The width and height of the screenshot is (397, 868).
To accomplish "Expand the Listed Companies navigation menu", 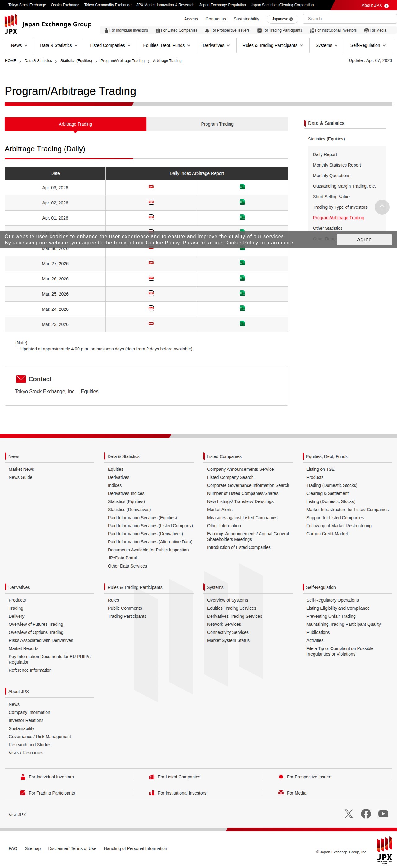I will click(110, 45).
